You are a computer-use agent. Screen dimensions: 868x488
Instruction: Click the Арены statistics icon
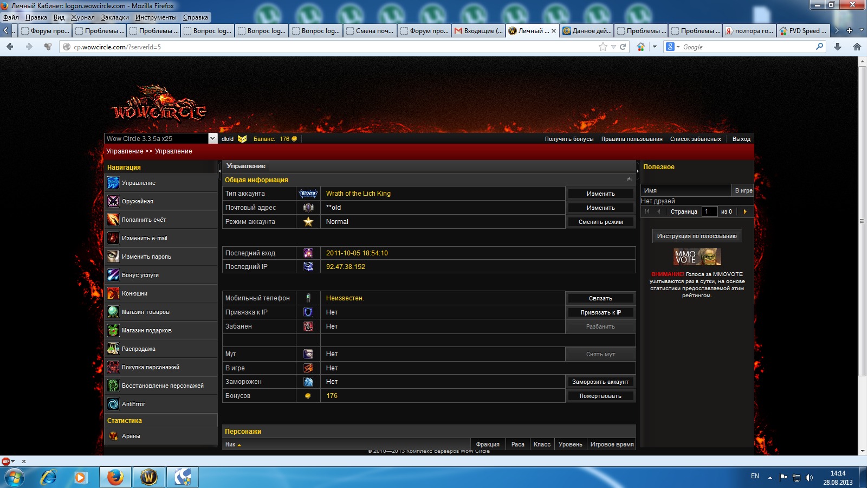click(x=113, y=436)
